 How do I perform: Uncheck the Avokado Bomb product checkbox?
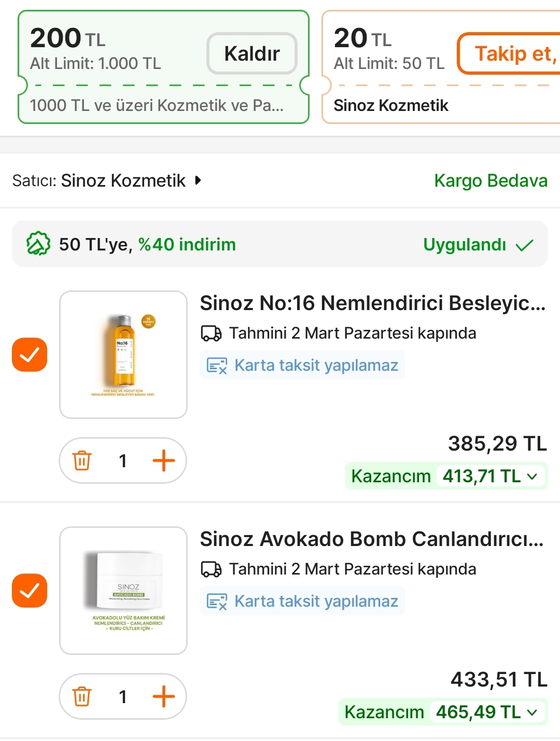(x=30, y=591)
